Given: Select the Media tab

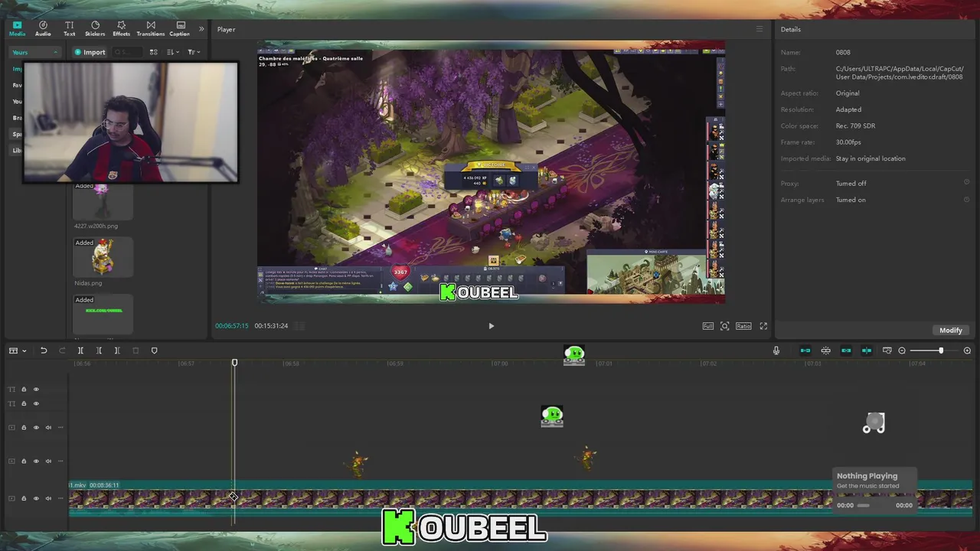Looking at the screenshot, I should click(17, 29).
